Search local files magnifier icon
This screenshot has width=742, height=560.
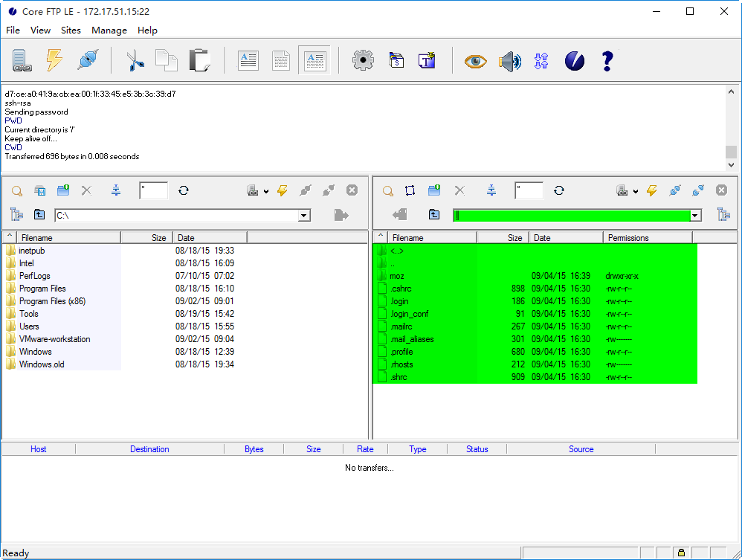pos(17,191)
